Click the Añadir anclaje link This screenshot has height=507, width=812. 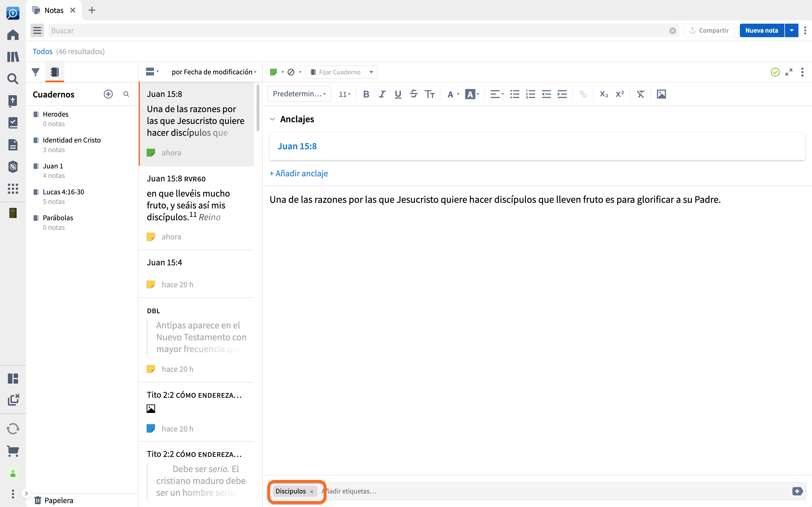(299, 173)
